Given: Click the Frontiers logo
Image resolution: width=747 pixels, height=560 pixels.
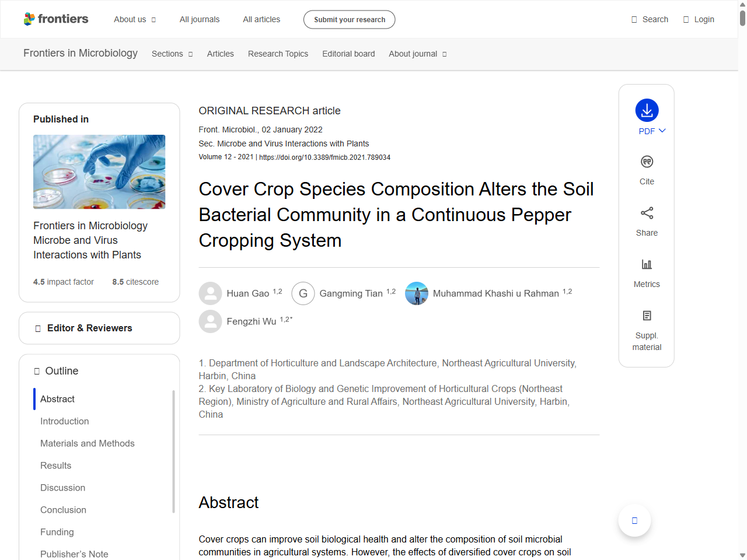Looking at the screenshot, I should pyautogui.click(x=56, y=19).
